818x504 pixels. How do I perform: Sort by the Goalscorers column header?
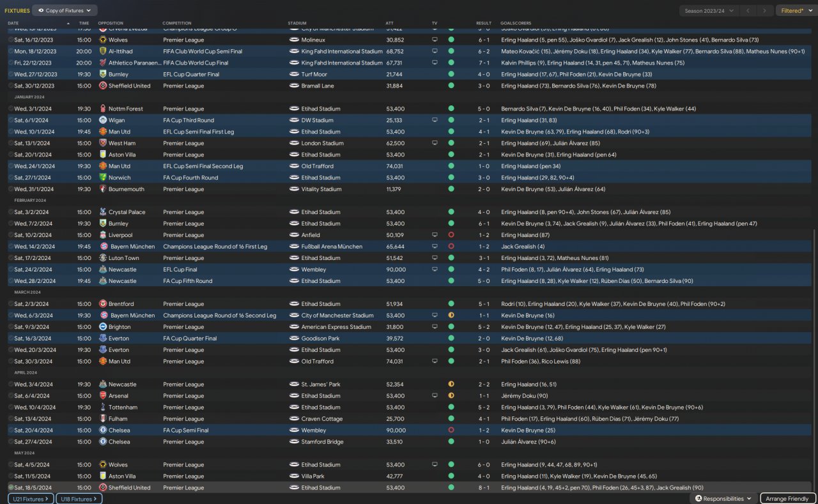[516, 23]
